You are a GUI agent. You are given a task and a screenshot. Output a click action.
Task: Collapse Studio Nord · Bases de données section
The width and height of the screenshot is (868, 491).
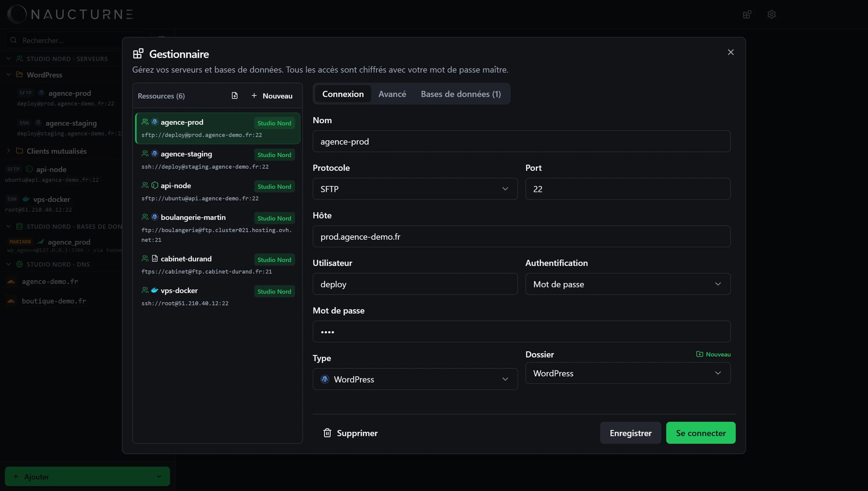[9, 226]
